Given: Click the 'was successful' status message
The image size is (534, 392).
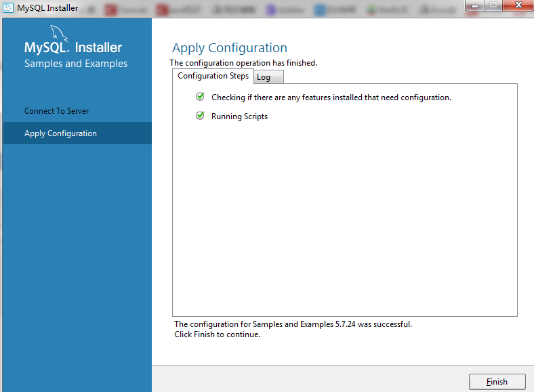Looking at the screenshot, I should pos(293,324).
